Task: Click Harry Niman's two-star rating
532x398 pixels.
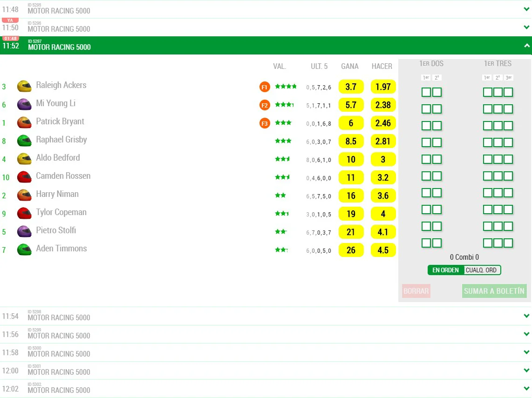Action: tap(280, 195)
